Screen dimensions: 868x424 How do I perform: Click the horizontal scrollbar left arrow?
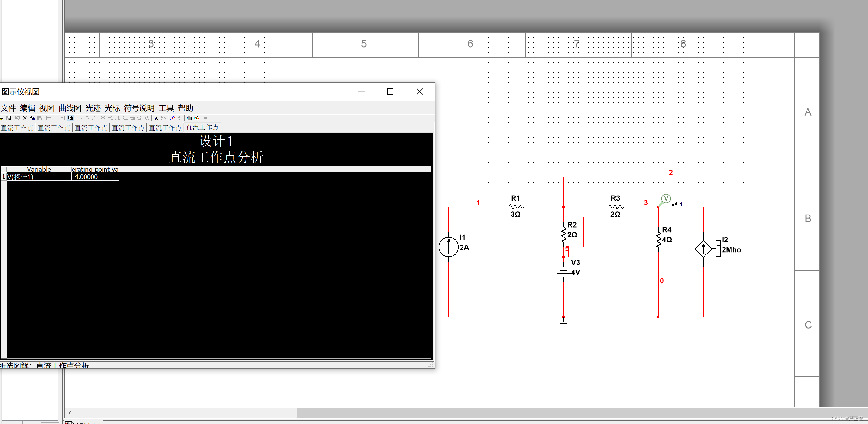coord(70,412)
